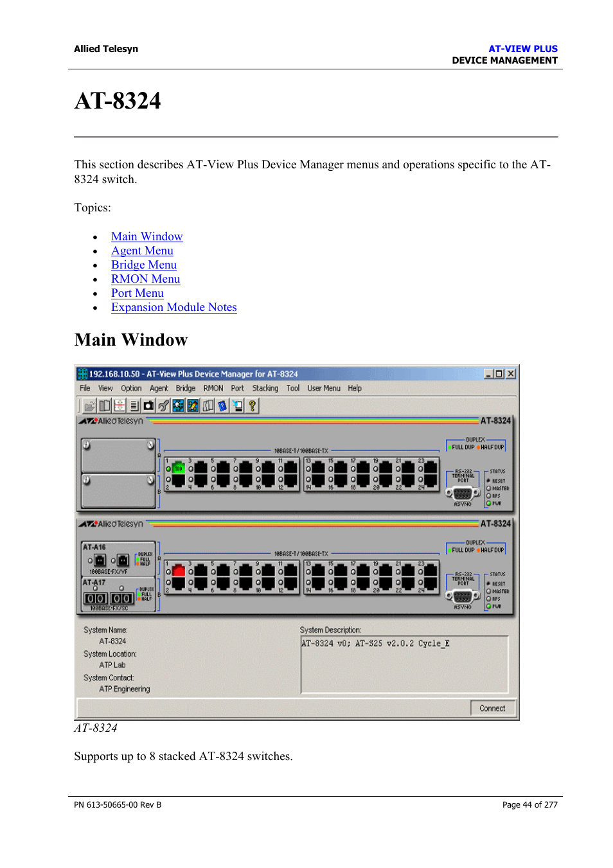Click the Allied Telesyn logo on the bottom switch
This screenshot has height=868, width=613.
(111, 524)
